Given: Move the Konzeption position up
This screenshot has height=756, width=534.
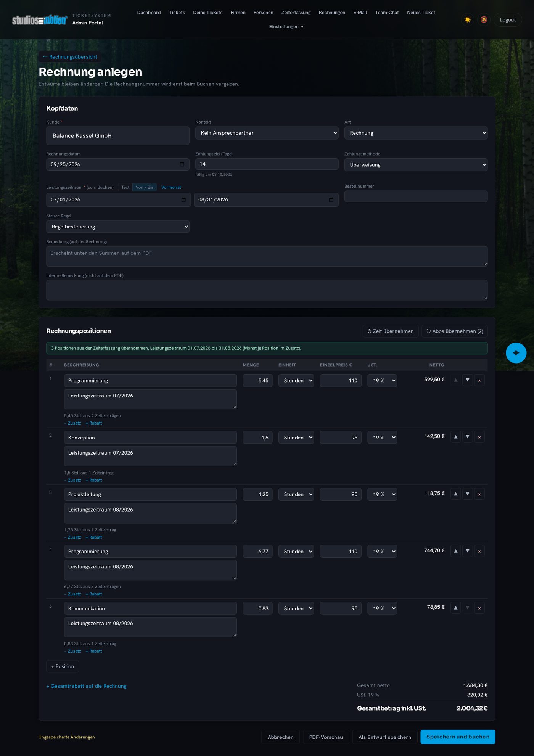Looking at the screenshot, I should pos(455,437).
